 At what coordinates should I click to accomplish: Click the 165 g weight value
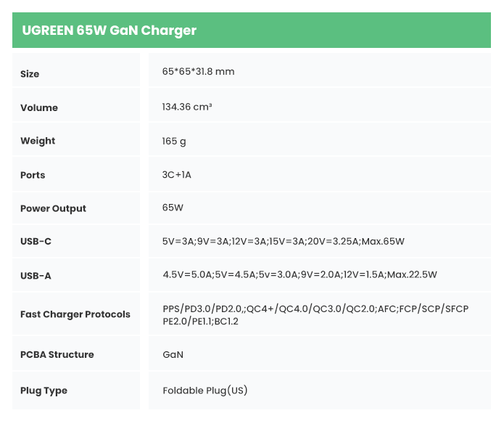[174, 141]
